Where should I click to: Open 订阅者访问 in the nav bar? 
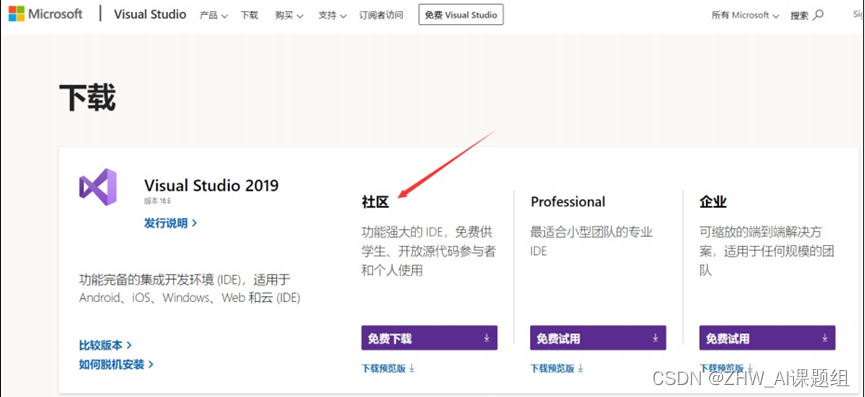(381, 15)
